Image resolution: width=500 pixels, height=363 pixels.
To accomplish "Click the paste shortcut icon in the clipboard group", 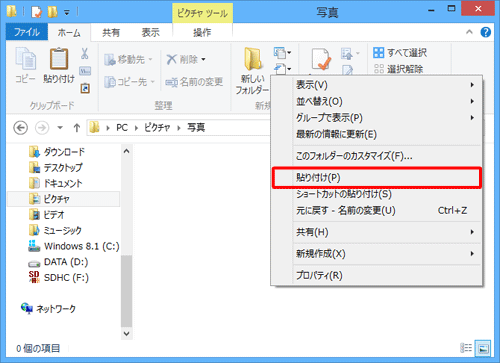I will [x=85, y=88].
